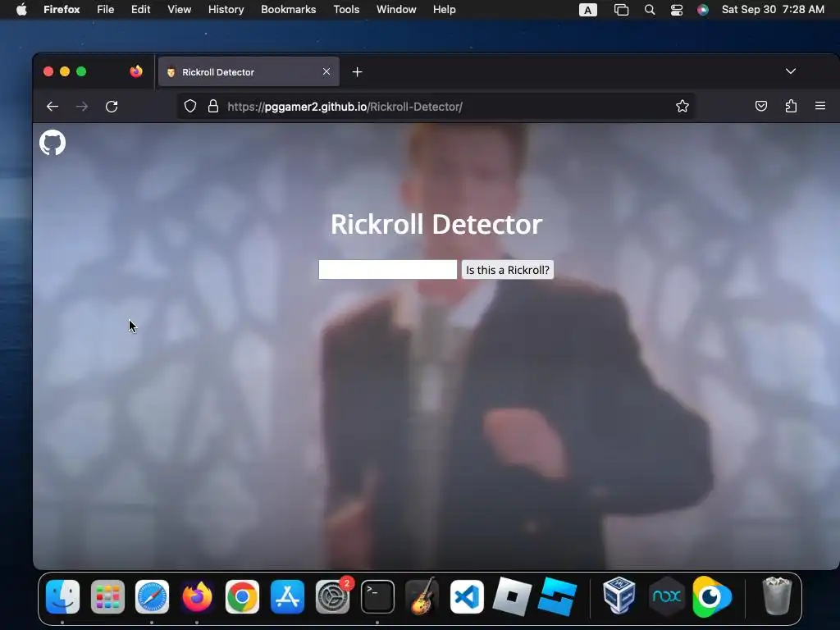Screen dimensions: 840x630
Task: Launch Roblox from the Dock
Action: (512, 597)
